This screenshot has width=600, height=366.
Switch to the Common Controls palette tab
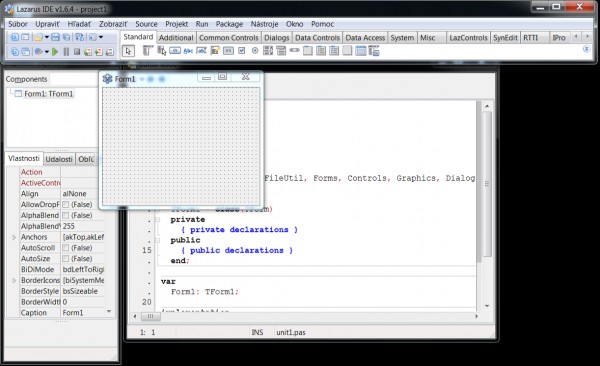228,38
